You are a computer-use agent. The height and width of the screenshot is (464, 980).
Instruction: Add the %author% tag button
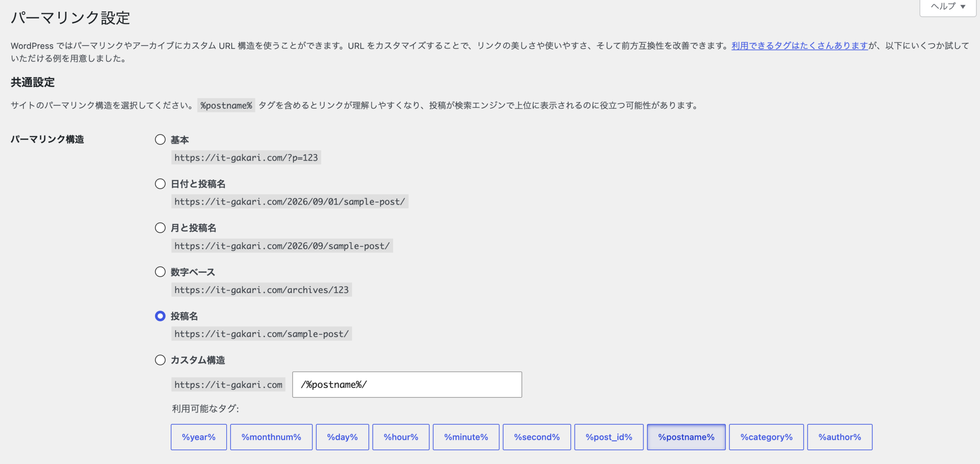[840, 437]
